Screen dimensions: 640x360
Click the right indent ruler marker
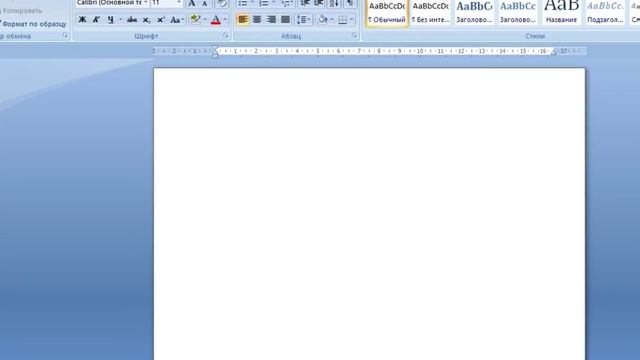tap(554, 52)
